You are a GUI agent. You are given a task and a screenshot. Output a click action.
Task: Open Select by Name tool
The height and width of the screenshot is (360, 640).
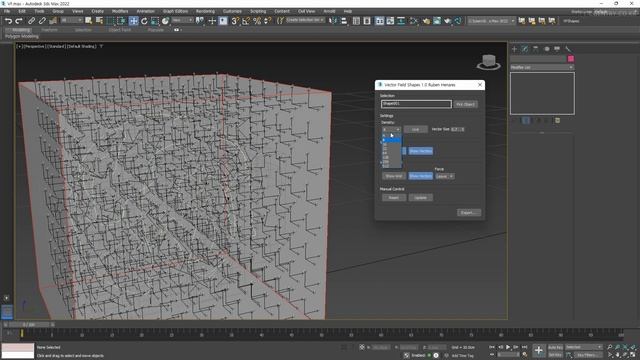point(99,21)
